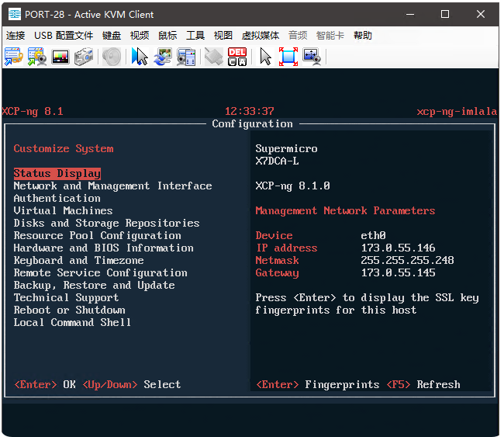Open the 视频 menu

click(x=140, y=36)
